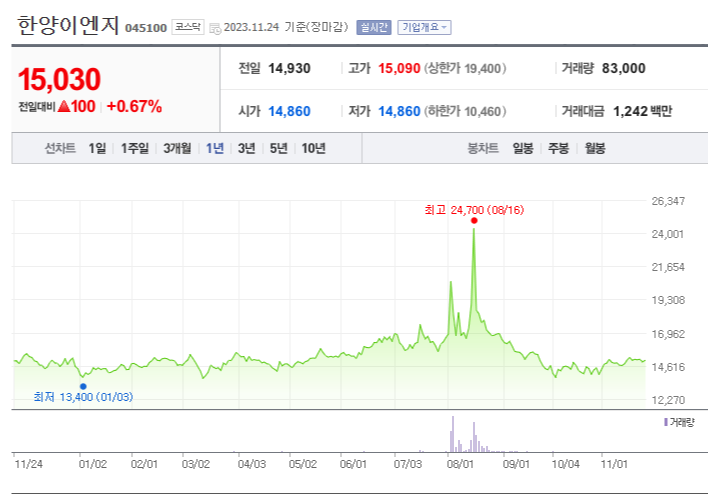Click the +0.67% change value
708x494 pixels.
(x=134, y=107)
